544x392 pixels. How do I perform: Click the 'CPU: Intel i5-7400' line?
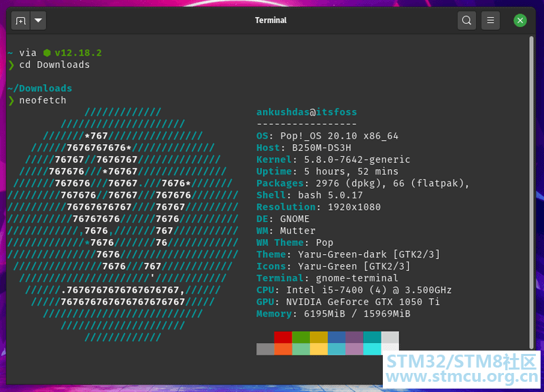click(x=354, y=290)
